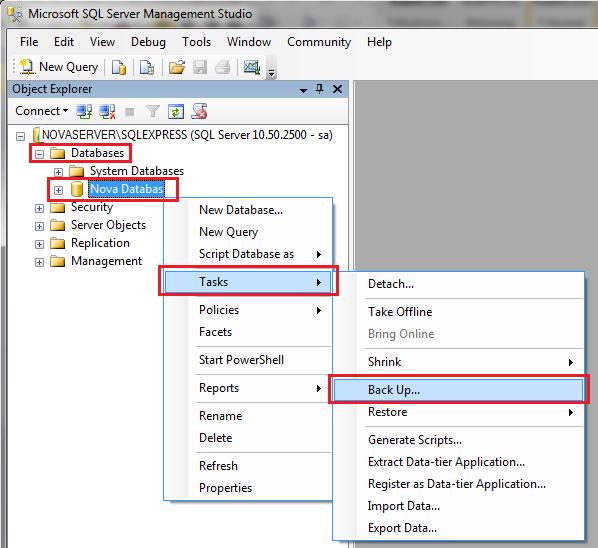Choose Start PowerShell
Image resolution: width=598 pixels, height=548 pixels.
(x=248, y=360)
